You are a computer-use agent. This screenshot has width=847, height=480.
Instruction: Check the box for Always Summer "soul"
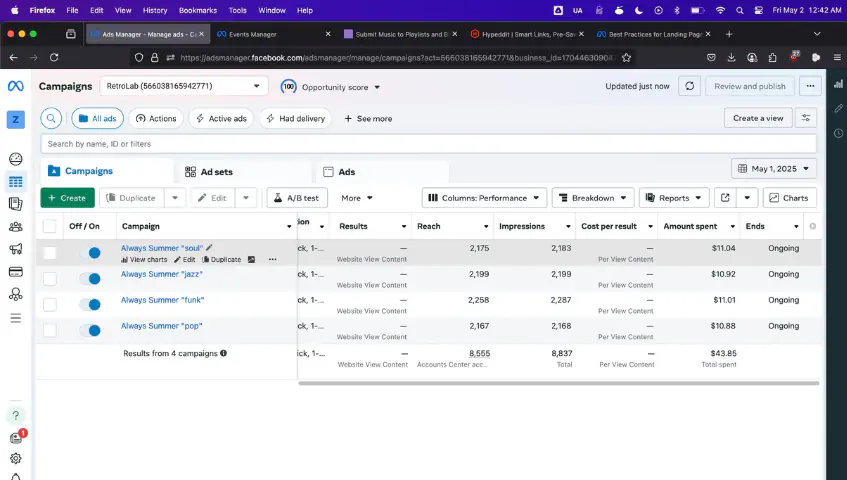click(x=50, y=253)
